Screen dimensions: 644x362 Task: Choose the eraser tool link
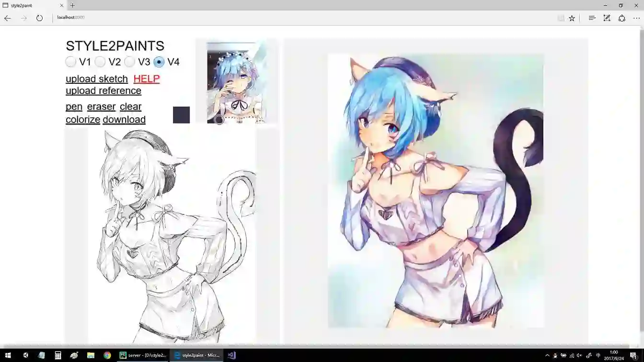click(102, 107)
